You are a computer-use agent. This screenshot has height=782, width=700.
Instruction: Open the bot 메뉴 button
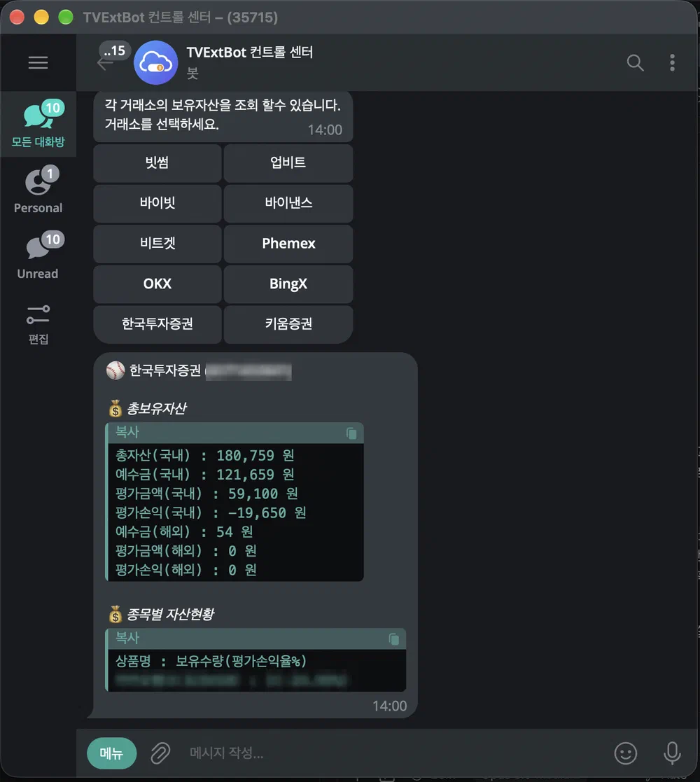coord(112,753)
